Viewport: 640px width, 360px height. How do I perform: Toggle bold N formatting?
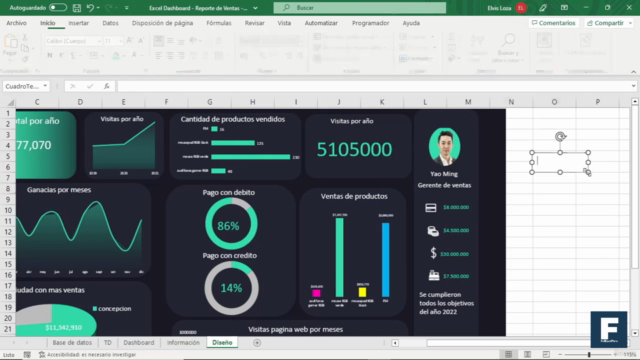point(50,55)
